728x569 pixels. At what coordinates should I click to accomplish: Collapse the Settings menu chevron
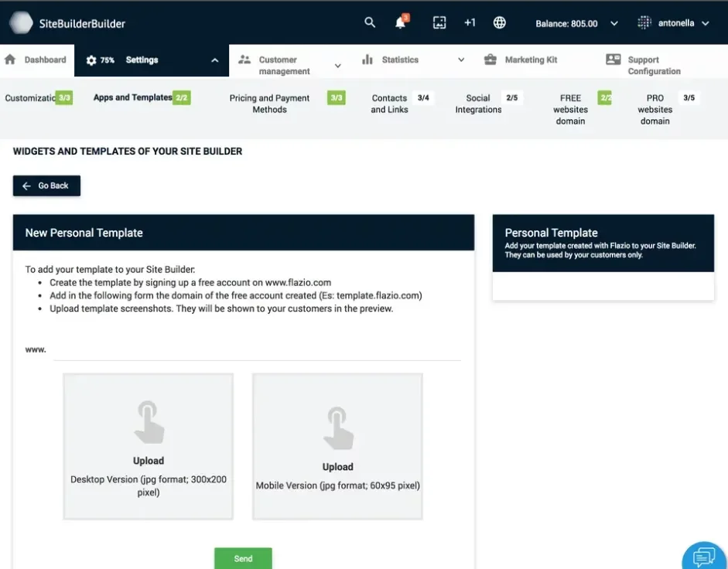214,59
